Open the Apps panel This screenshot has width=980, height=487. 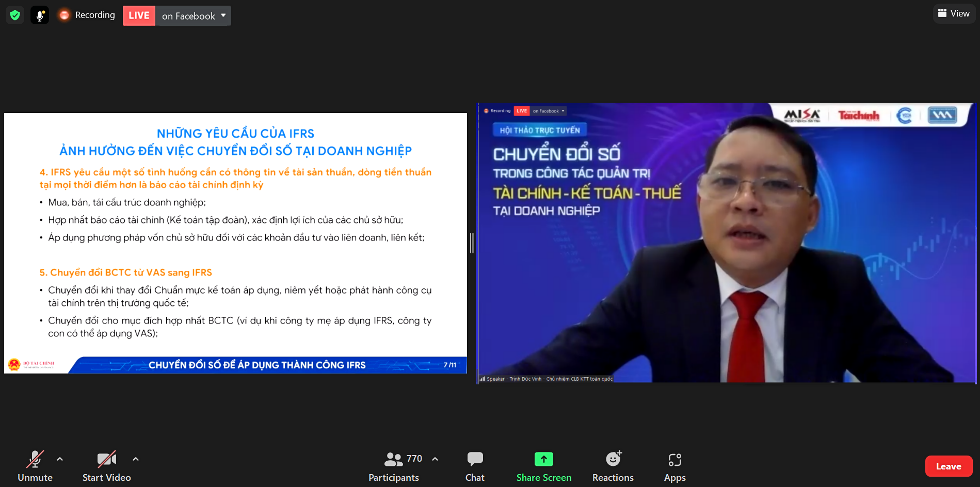click(674, 466)
